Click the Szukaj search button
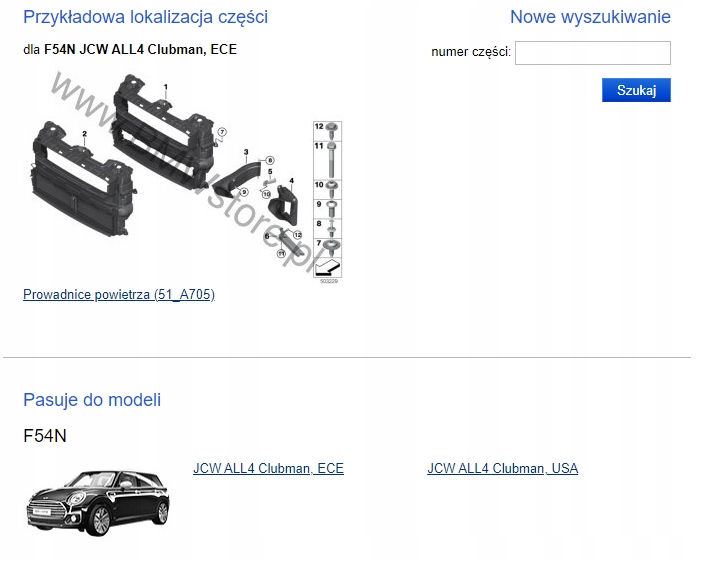Image resolution: width=703 pixels, height=561 pixels. (636, 90)
